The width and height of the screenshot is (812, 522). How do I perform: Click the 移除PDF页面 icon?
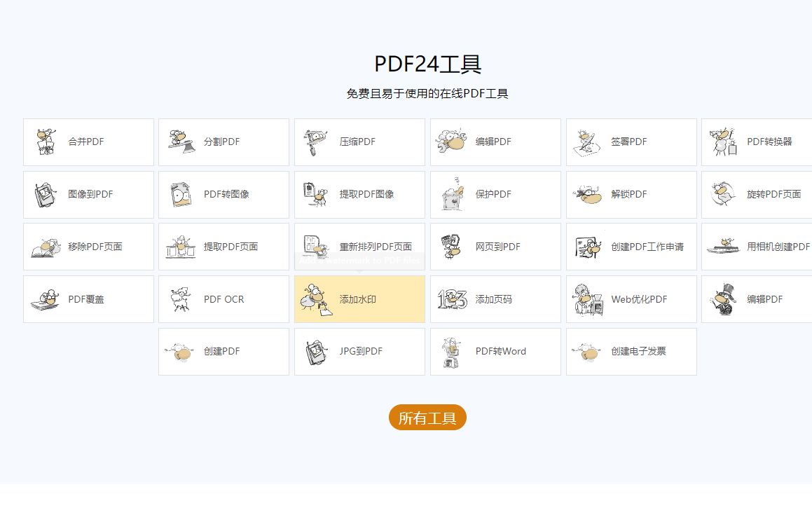click(46, 247)
